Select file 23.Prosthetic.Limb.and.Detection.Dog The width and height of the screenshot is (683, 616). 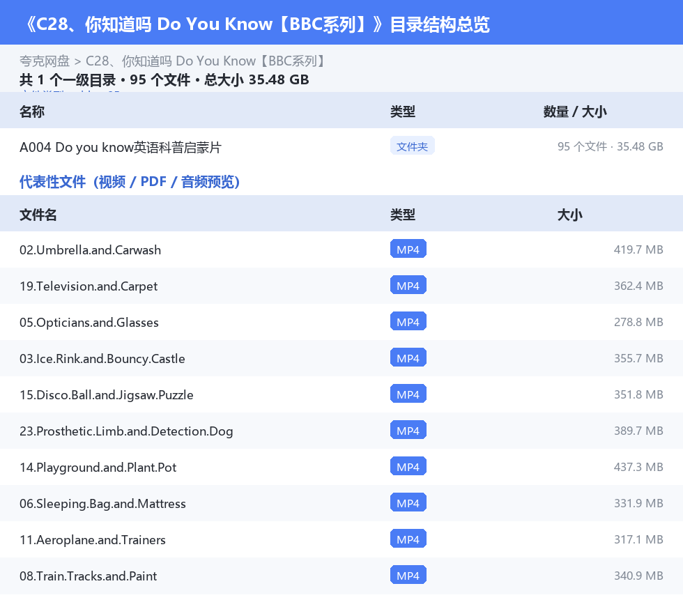tap(126, 431)
